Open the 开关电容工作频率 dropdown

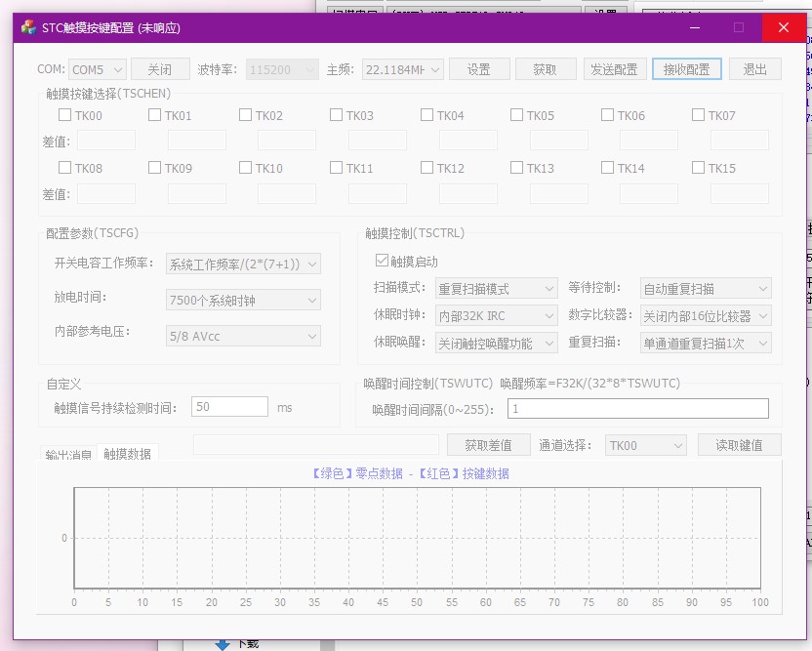[243, 264]
